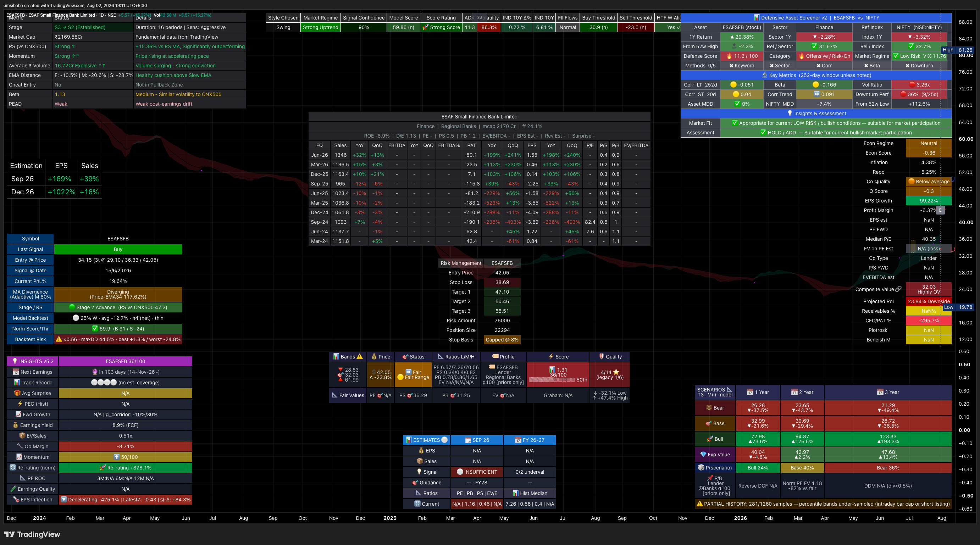Viewport: 980px width, 545px height.
Task: Click the High 81.25 price label
Action: [958, 50]
